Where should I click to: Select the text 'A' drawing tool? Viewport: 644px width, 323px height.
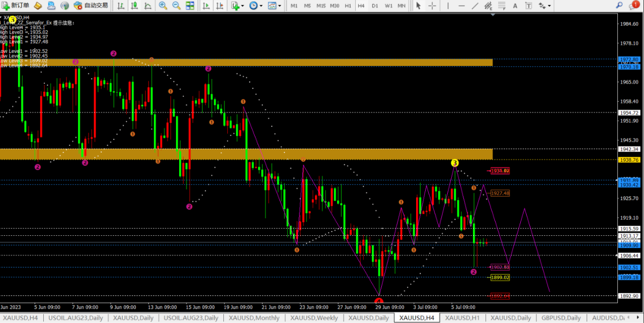click(515, 6)
